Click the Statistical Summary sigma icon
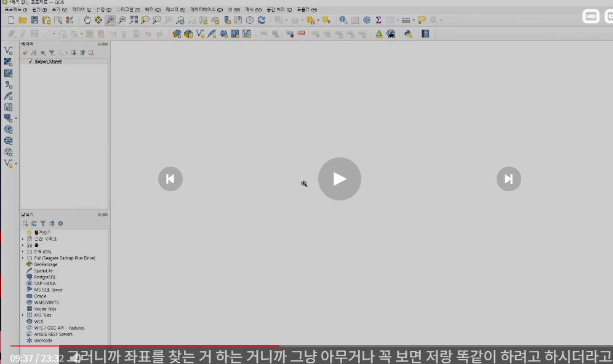Viewport: 613px width, 364px height. [x=379, y=20]
